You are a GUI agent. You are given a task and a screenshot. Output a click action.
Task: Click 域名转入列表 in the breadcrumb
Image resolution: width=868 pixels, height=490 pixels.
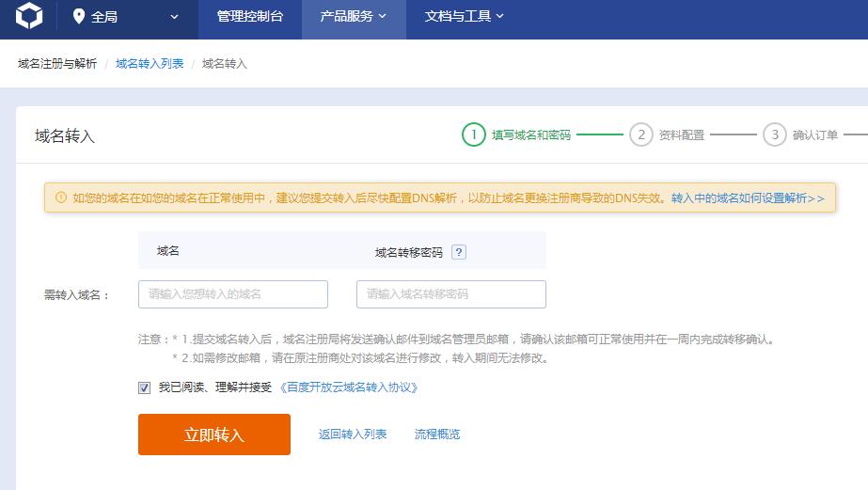coord(150,64)
